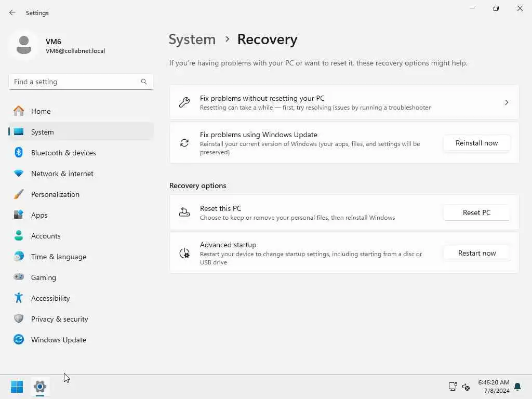
Task: Click the Advanced startup power-gear icon
Action: coord(184,253)
